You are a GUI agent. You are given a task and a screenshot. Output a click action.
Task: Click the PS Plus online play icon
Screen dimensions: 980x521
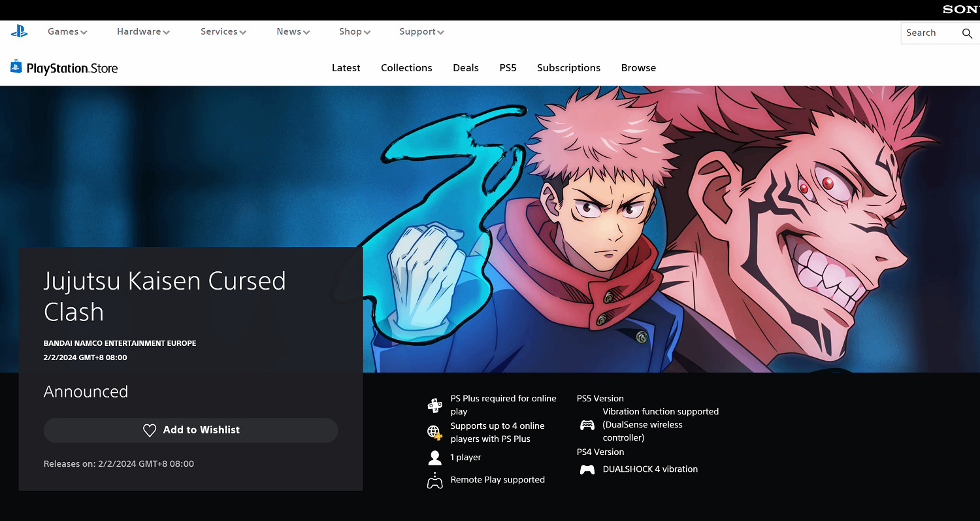434,405
